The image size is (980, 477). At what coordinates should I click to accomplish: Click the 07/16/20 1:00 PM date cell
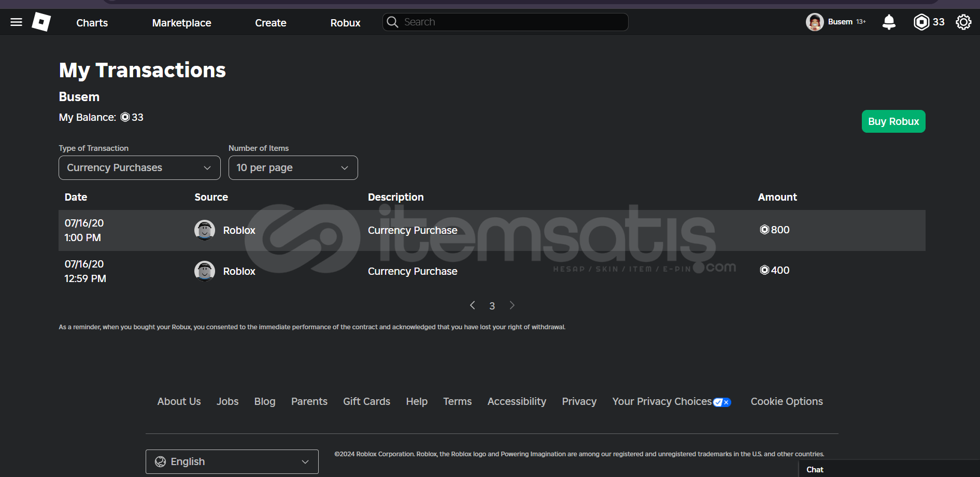pos(84,230)
